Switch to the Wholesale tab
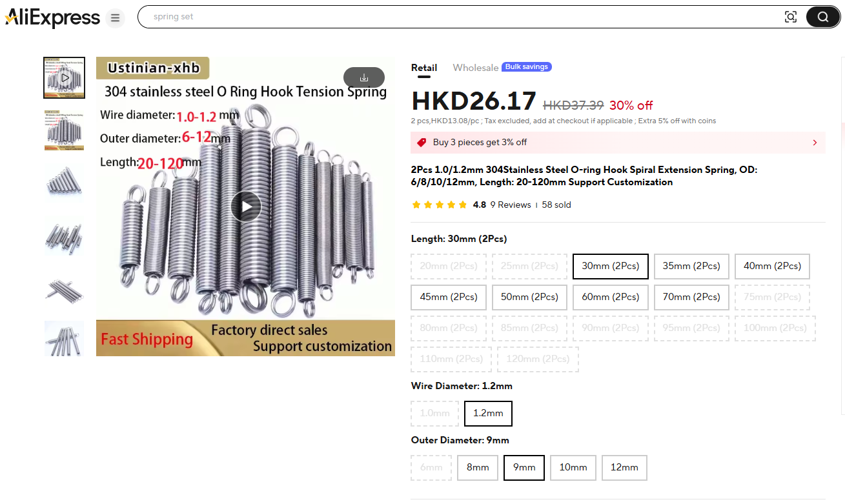This screenshot has width=845, height=504. 476,68
